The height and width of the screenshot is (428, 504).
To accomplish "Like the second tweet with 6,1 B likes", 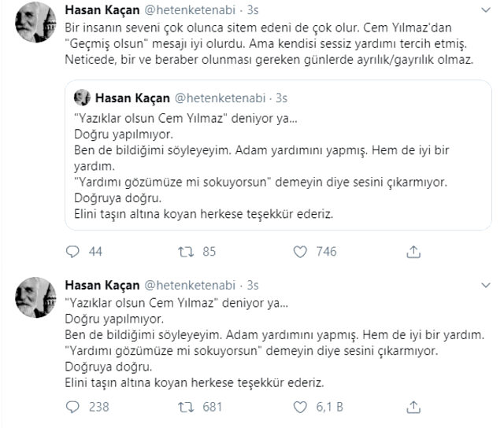I will coord(299,408).
